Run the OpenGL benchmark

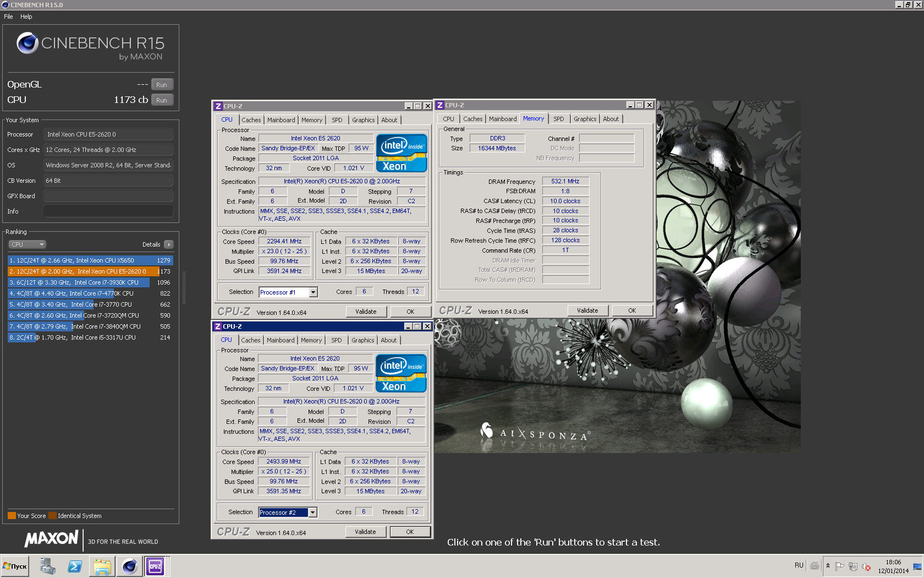(x=162, y=84)
